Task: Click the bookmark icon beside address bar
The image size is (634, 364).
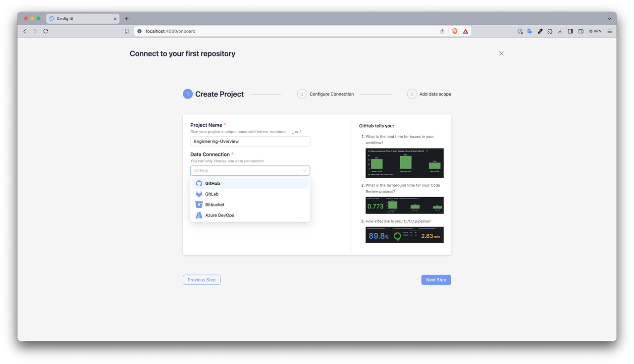Action: click(127, 31)
